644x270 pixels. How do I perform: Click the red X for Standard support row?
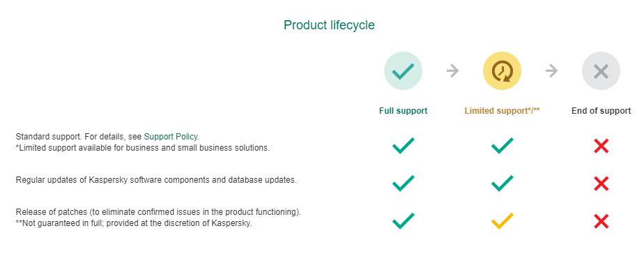coord(601,146)
